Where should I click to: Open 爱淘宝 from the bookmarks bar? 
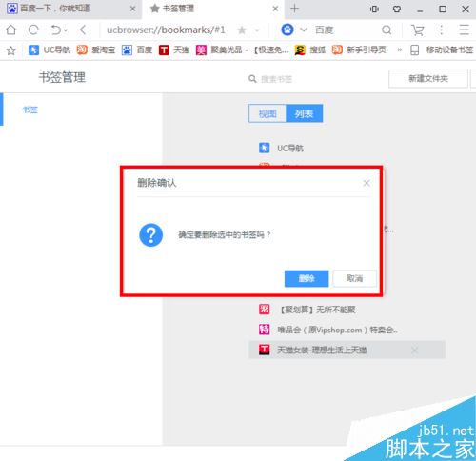(x=96, y=50)
